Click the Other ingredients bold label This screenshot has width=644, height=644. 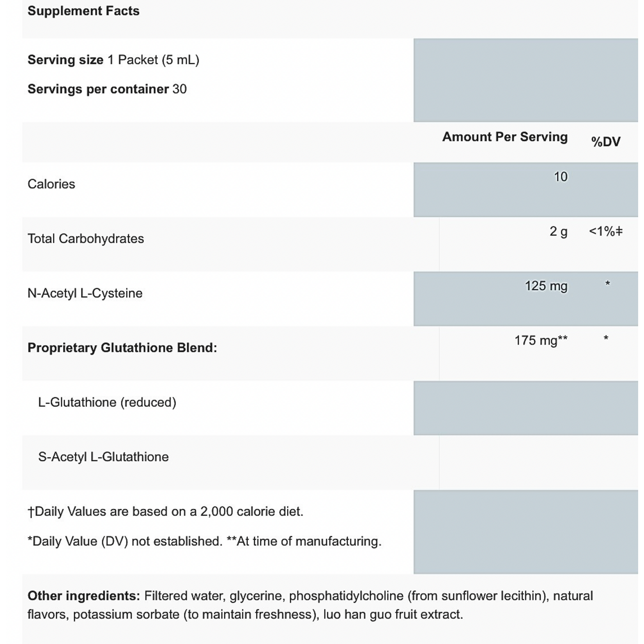[x=83, y=596]
